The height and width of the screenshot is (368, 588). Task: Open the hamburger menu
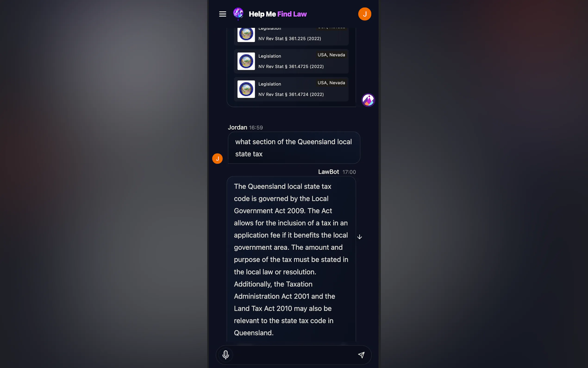click(222, 14)
